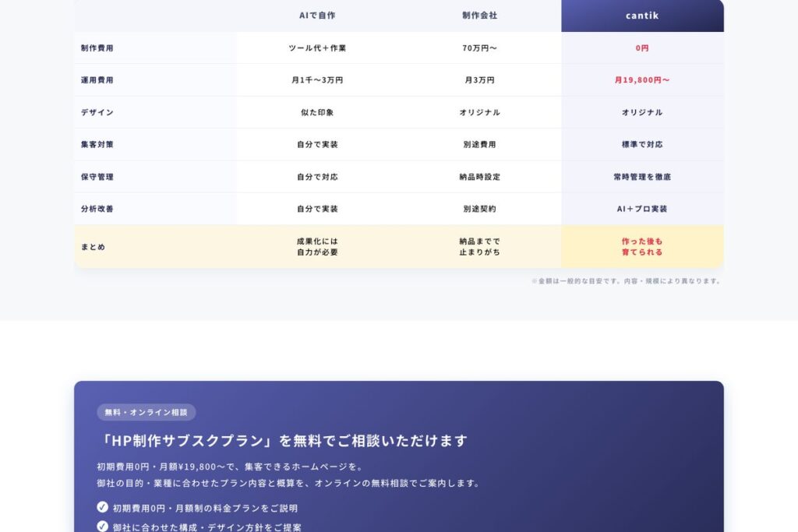Click the checkmark icon beside デザイン方針をご提案

click(x=102, y=527)
